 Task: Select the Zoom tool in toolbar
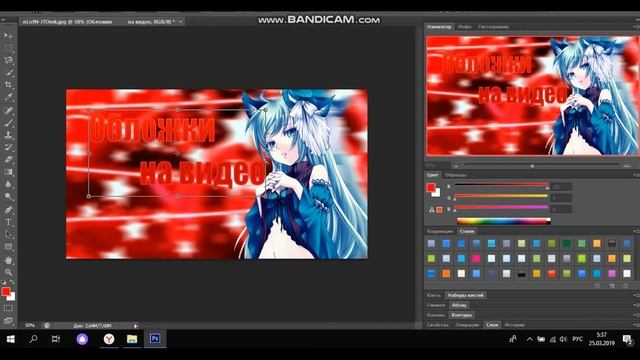coord(8,272)
